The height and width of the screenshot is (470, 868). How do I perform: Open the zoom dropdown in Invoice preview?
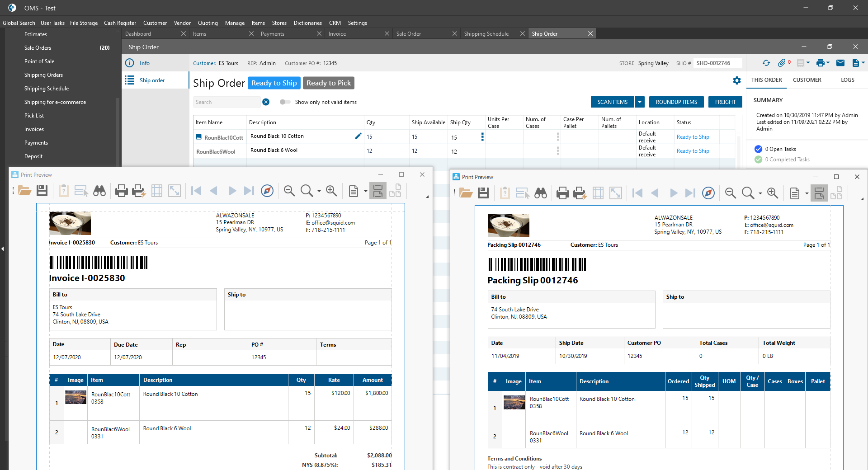(319, 191)
